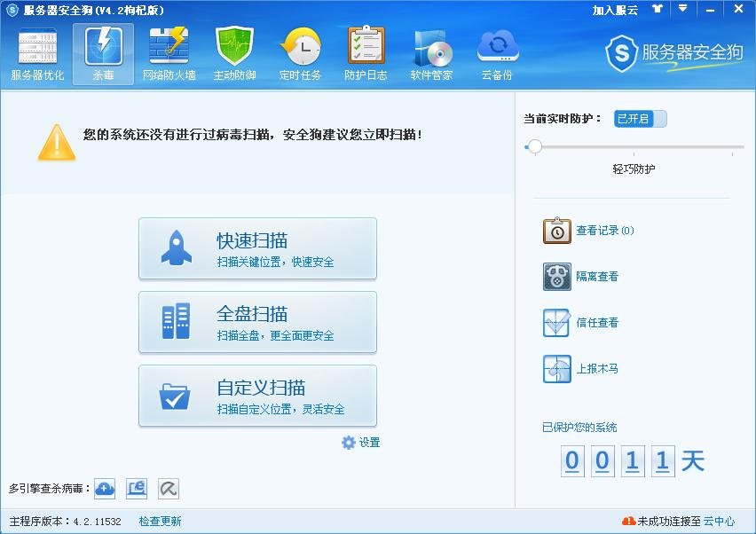Click the 当前实时防护 label
756x534 pixels.
(563, 119)
